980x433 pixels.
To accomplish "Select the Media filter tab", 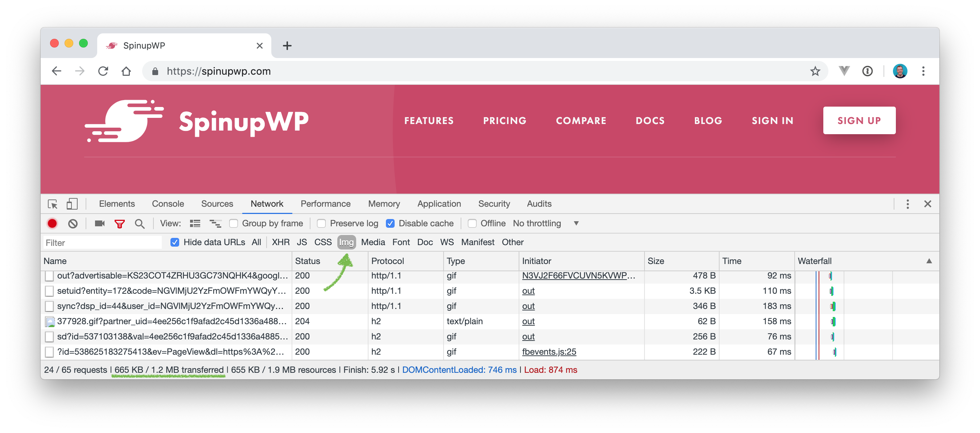I will [373, 242].
